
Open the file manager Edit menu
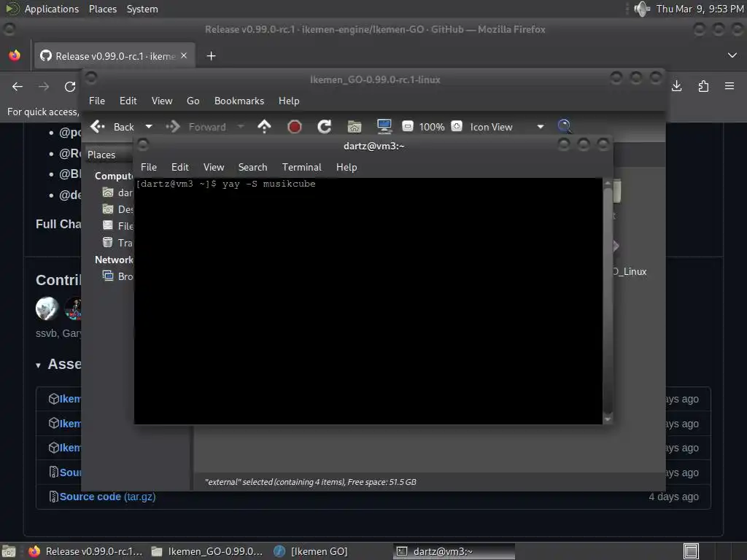coord(128,101)
